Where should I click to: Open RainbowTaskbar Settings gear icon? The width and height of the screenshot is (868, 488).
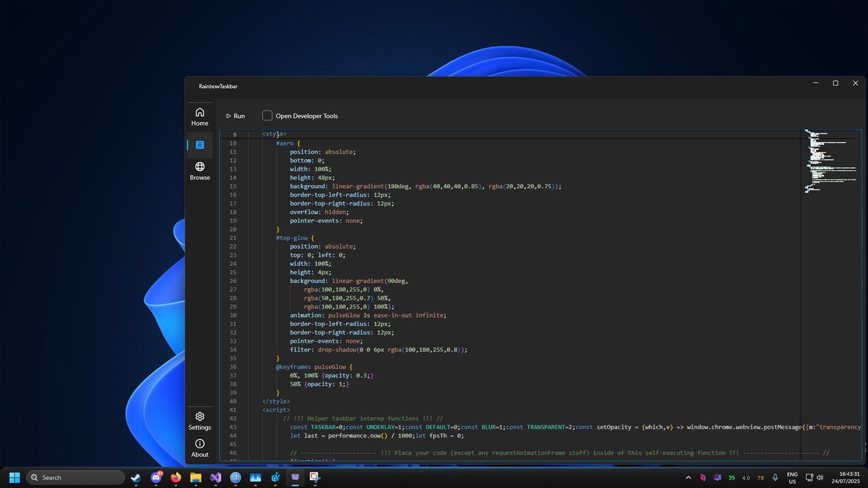[x=199, y=422]
